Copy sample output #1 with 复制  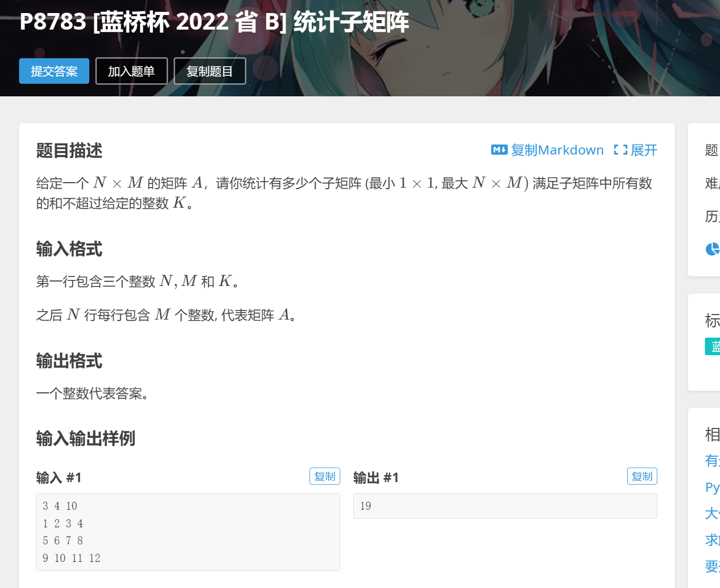642,476
